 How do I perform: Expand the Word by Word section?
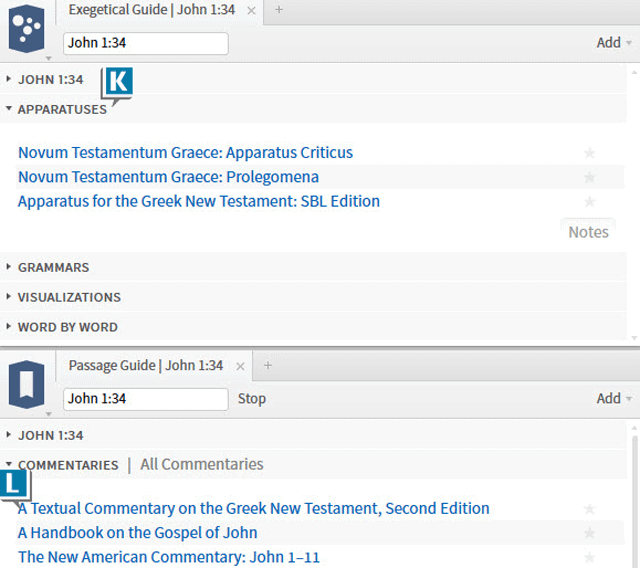tap(68, 327)
